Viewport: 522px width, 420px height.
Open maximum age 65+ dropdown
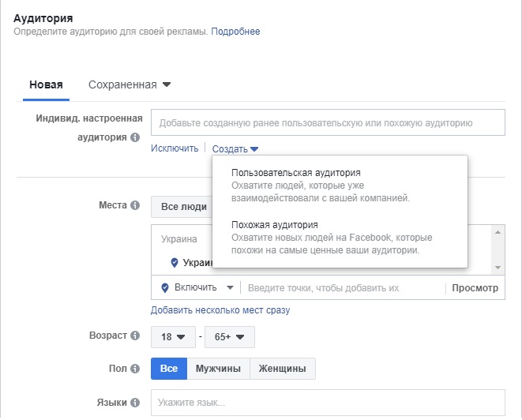coord(230,337)
